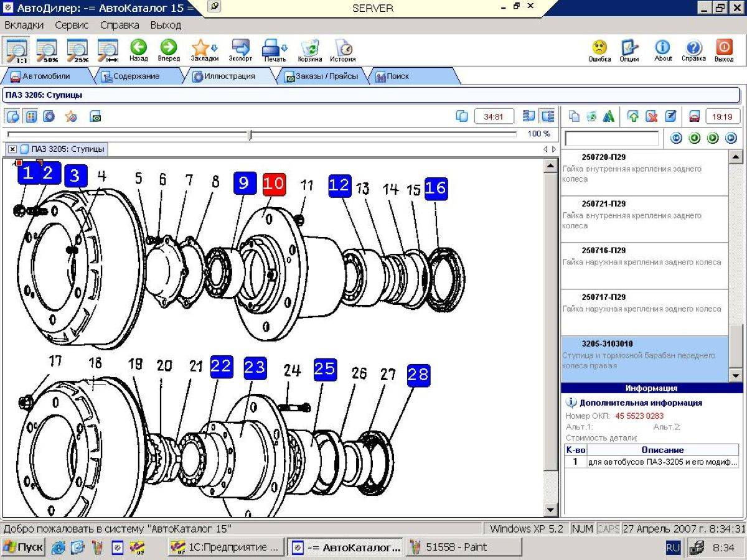
Task: Toggle the colored grid callouts button
Action: click(x=31, y=116)
